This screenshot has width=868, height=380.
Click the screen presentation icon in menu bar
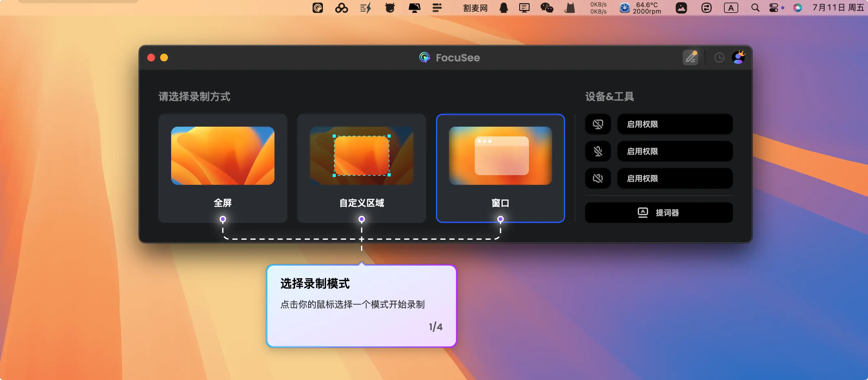click(524, 8)
